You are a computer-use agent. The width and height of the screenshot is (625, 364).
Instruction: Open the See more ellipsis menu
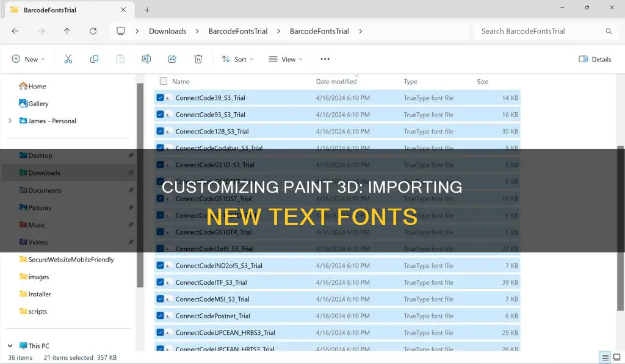pos(325,59)
